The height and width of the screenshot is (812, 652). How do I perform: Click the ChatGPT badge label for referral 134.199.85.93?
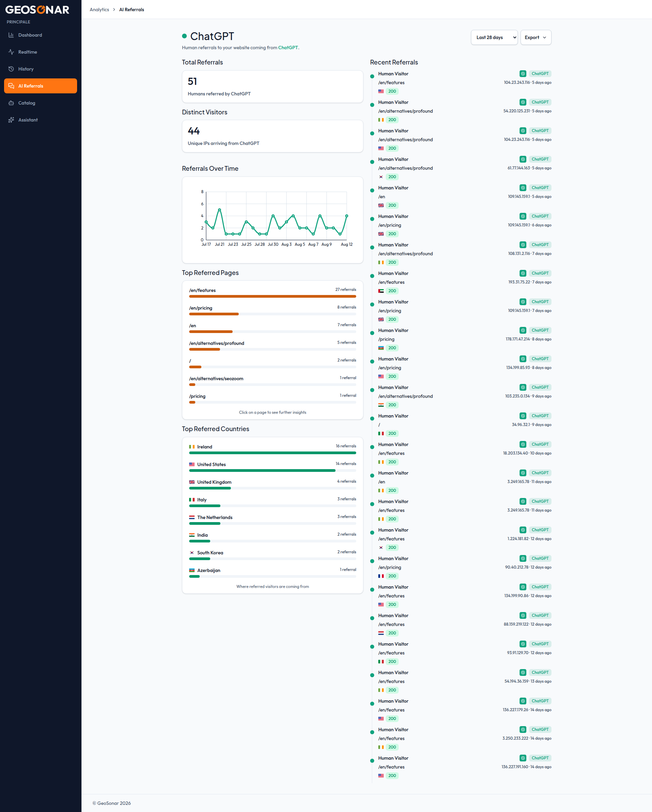click(540, 359)
